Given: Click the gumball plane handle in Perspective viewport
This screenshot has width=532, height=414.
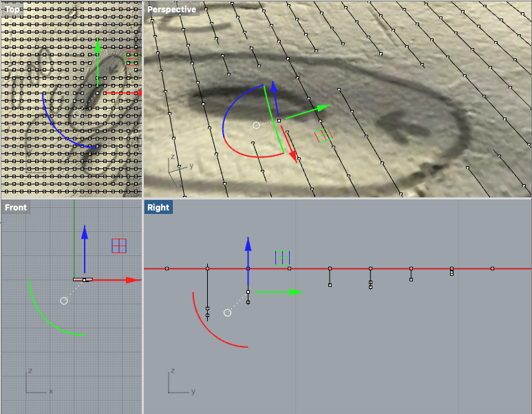Looking at the screenshot, I should [323, 135].
